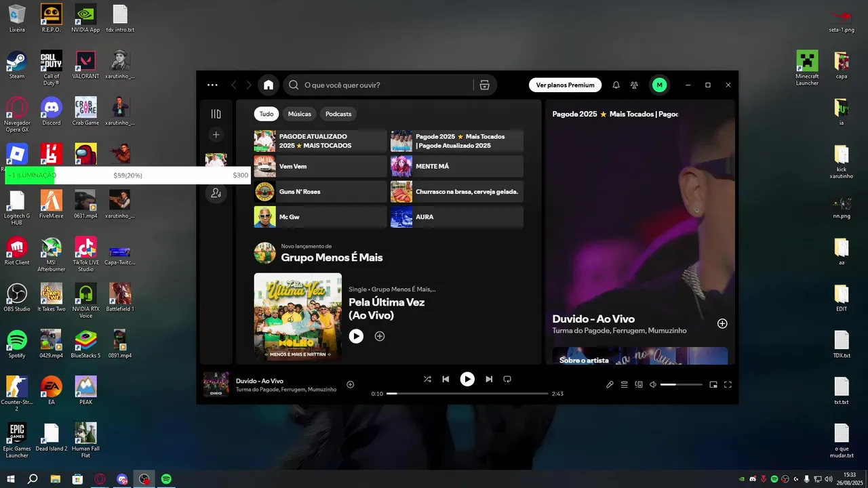Open tdx intro.txt desktop file

(120, 19)
